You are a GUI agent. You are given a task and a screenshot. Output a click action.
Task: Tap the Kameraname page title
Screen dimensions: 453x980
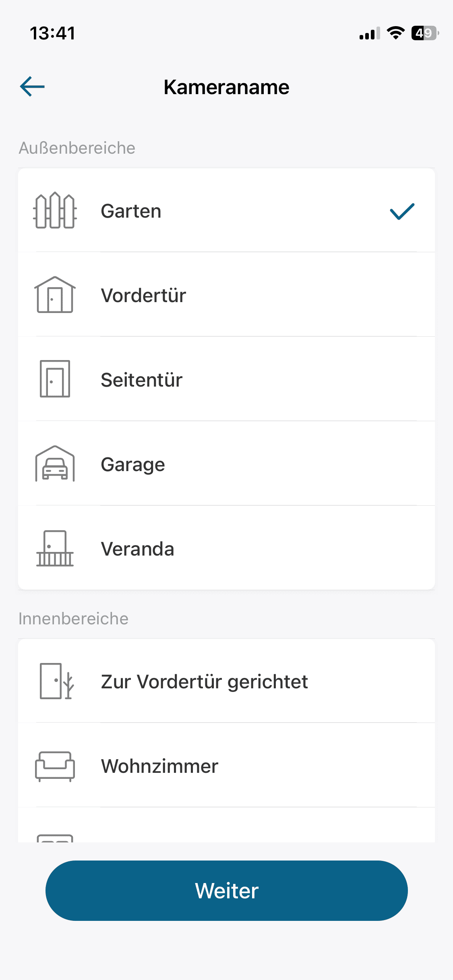click(x=226, y=87)
